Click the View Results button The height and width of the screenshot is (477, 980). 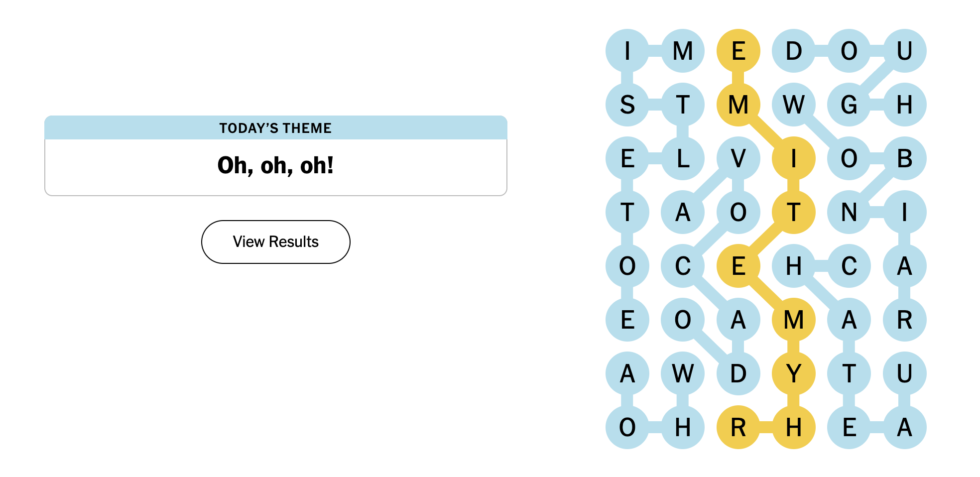(275, 242)
